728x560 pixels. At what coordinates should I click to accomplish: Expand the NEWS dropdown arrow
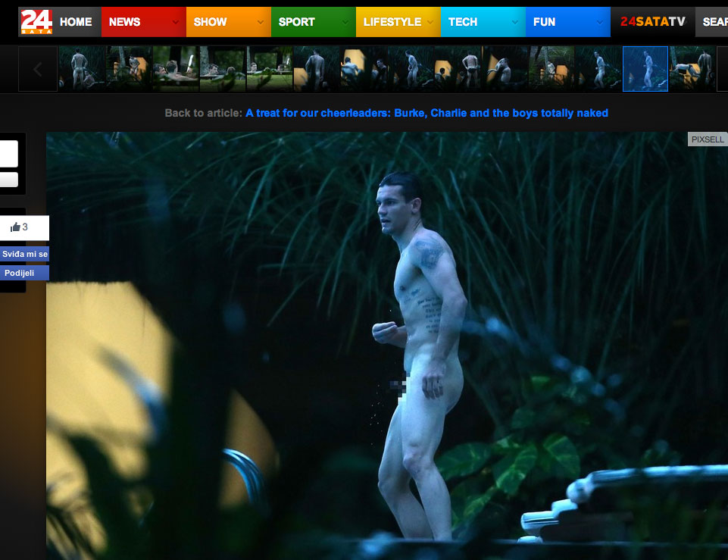coord(176,22)
